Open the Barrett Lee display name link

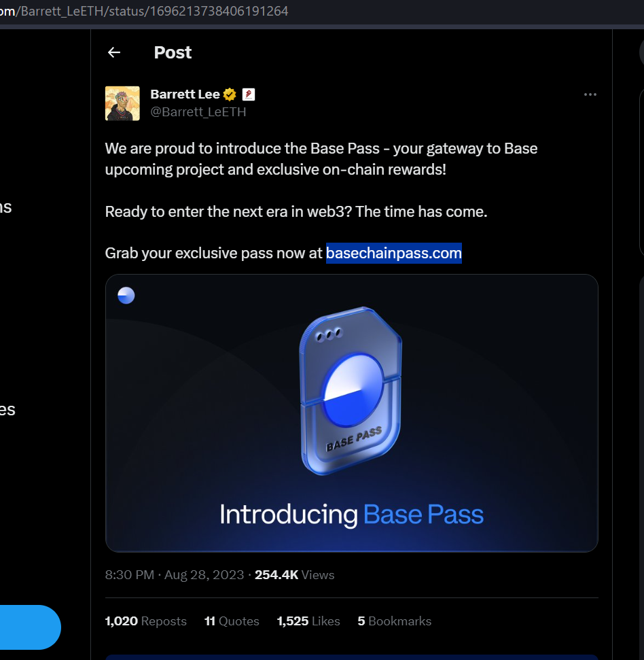pyautogui.click(x=185, y=94)
